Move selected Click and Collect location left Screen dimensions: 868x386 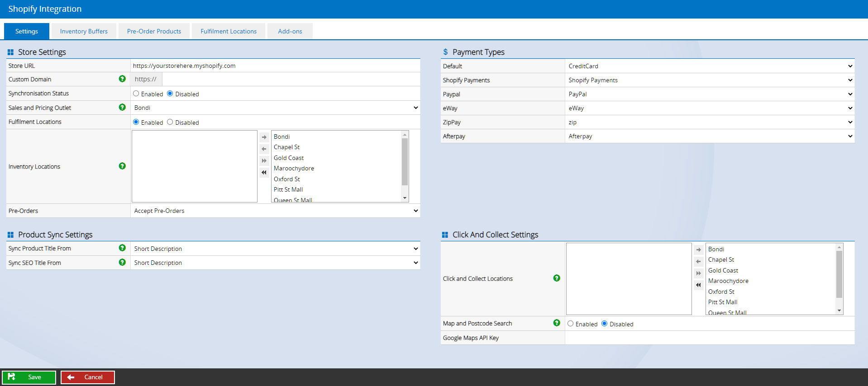(x=699, y=261)
